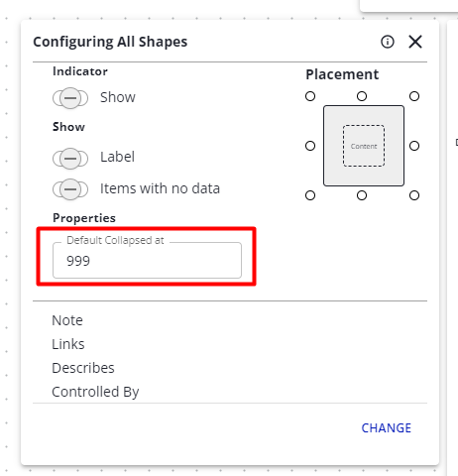Select bottom-left placement radio button
The height and width of the screenshot is (476, 458).
point(310,195)
